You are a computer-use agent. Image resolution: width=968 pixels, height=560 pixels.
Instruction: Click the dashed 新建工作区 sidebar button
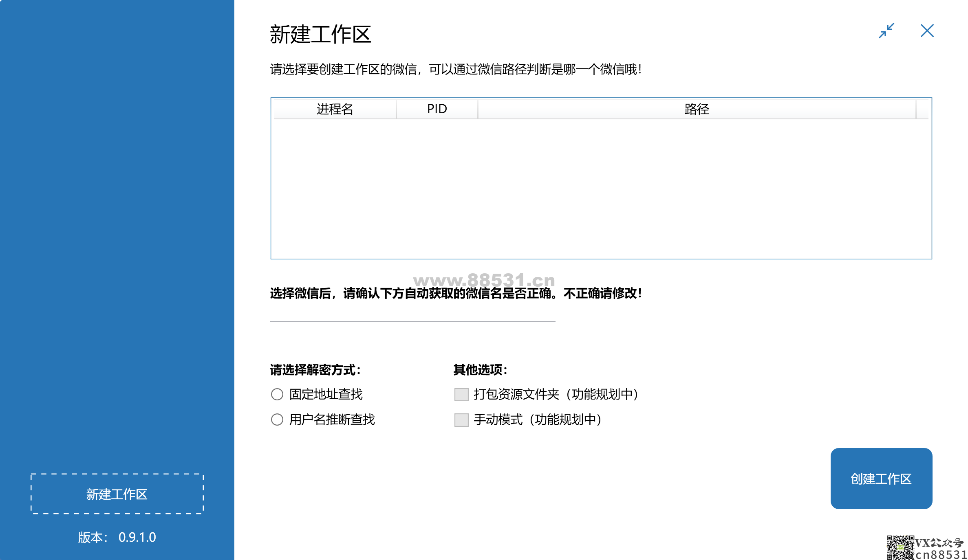(117, 494)
